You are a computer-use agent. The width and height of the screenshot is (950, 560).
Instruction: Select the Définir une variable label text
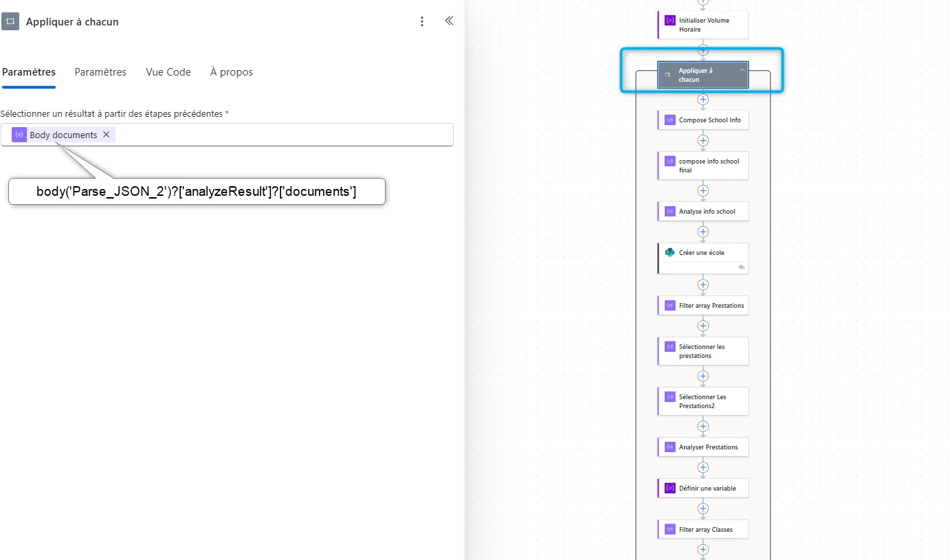[x=707, y=489]
